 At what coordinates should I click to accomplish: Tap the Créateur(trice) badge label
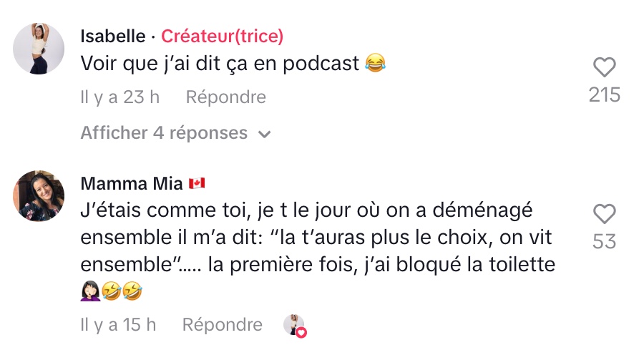(x=223, y=36)
